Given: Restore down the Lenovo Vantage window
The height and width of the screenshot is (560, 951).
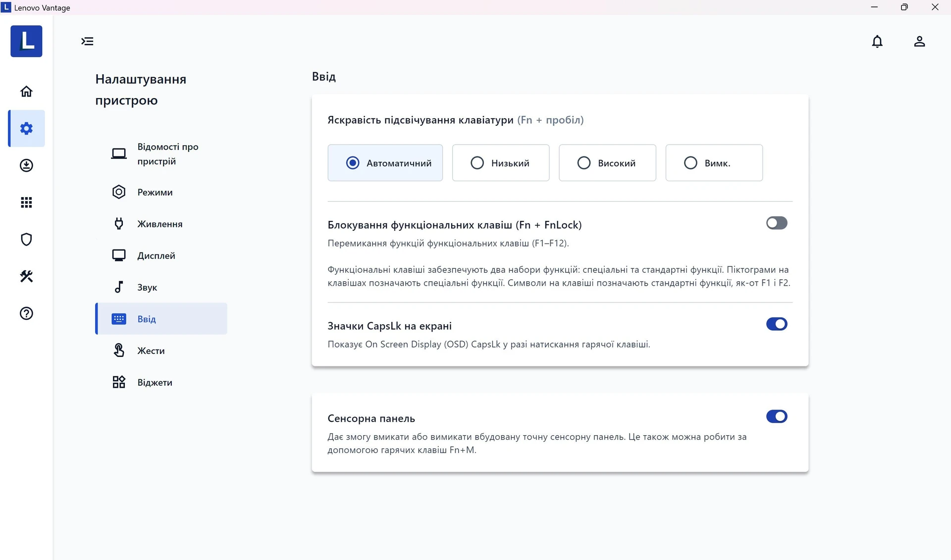Looking at the screenshot, I should coord(904,7).
